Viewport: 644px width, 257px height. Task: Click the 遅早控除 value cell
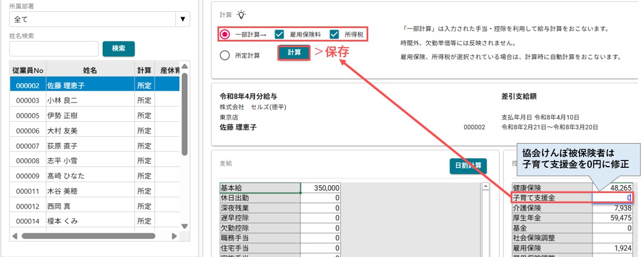click(321, 218)
